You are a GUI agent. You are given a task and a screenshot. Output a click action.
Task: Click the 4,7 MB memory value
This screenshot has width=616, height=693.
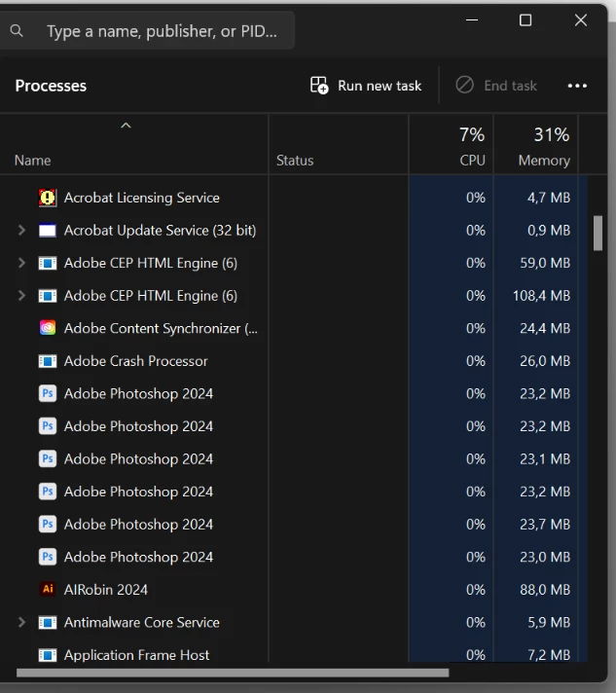coord(549,198)
